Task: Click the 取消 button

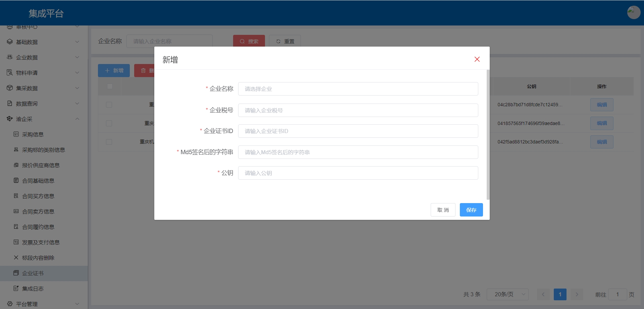Action: 443,210
